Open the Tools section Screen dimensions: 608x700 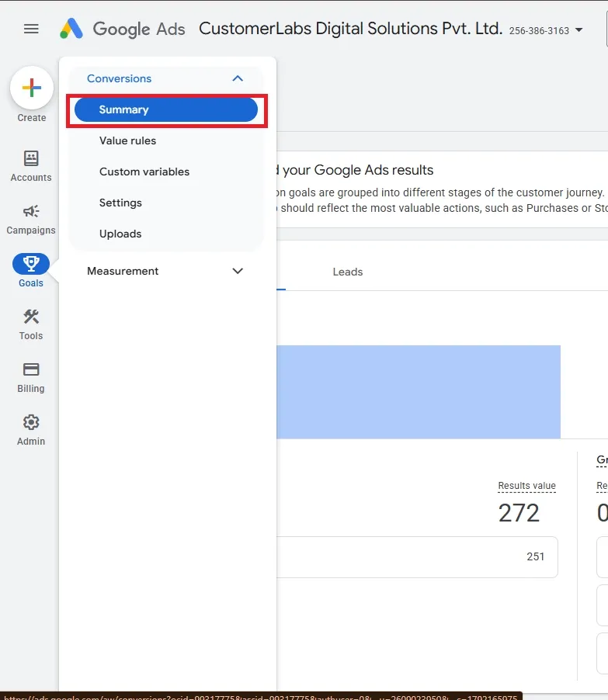tap(31, 324)
